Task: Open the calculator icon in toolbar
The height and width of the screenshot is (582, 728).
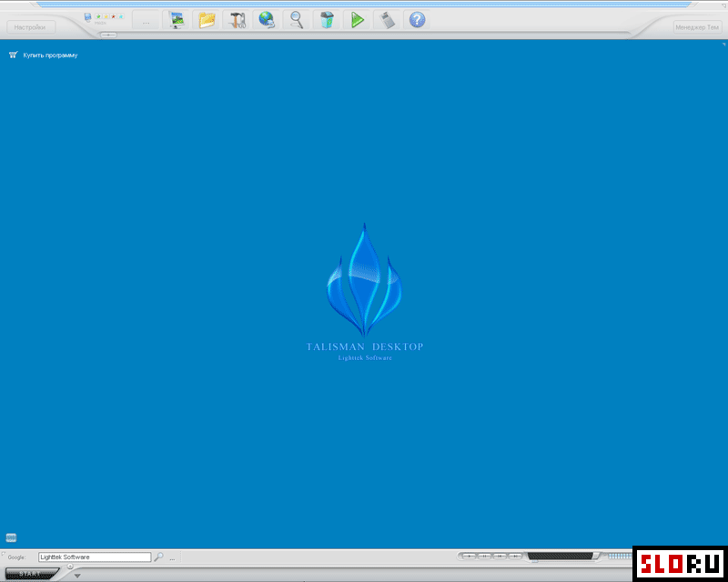Action: click(x=388, y=20)
